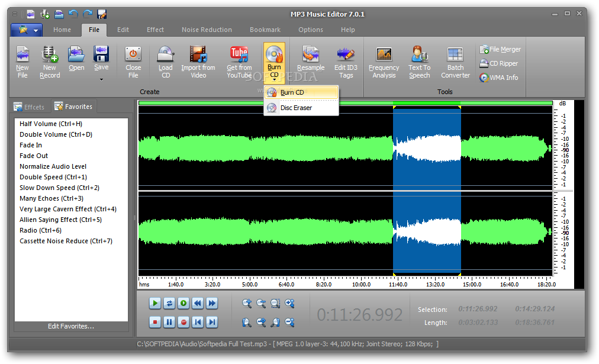Switch to the Edit ribbon tab
The width and height of the screenshot is (599, 364).
pyautogui.click(x=123, y=30)
